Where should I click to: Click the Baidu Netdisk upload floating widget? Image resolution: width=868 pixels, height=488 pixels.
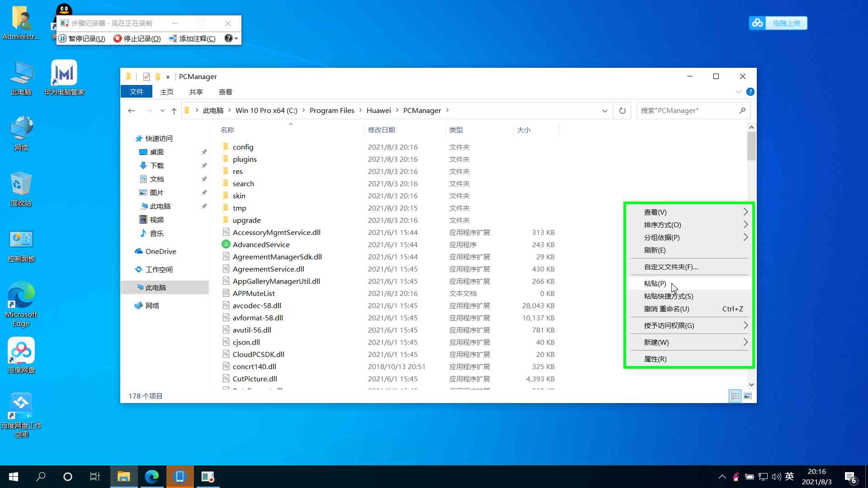[778, 23]
